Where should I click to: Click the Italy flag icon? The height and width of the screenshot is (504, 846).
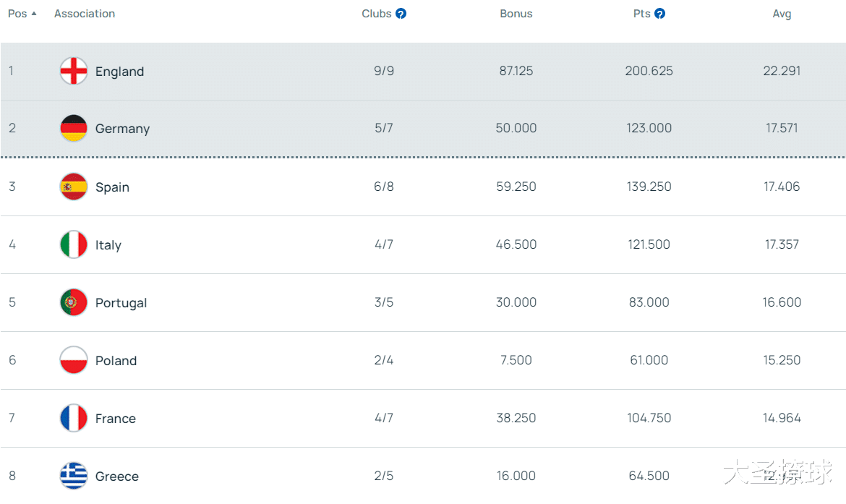click(74, 244)
